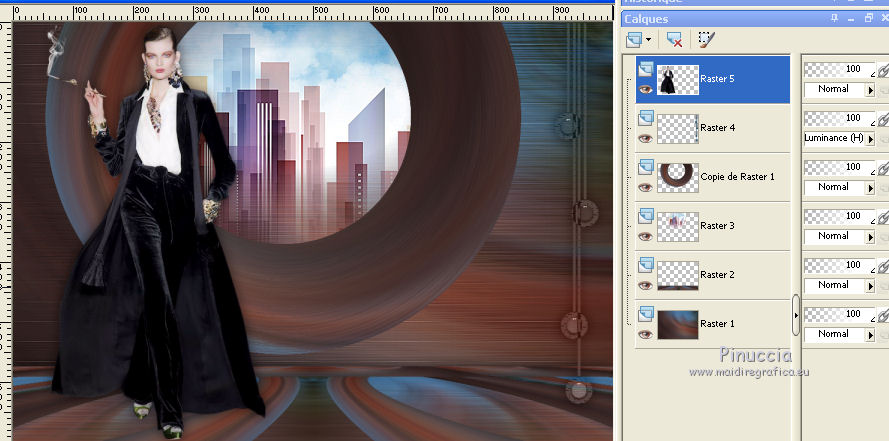Hide the Raster 3 layer
889x441 pixels.
[645, 236]
